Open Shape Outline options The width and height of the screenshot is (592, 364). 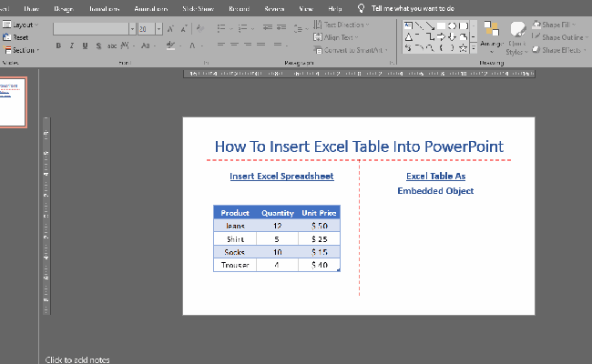(560, 37)
